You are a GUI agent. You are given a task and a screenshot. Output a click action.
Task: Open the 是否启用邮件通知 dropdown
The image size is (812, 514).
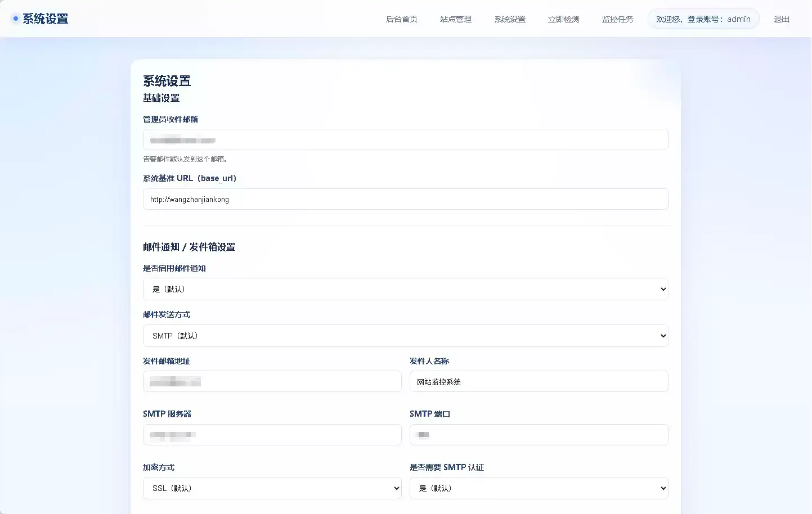coord(405,288)
